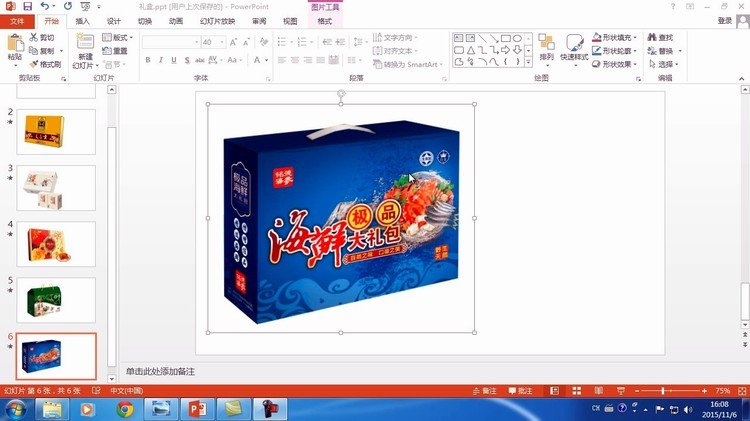Open the Shape Outline (形状轮廓) dropdown
Viewport: 750px width, 421px height.
click(x=614, y=51)
